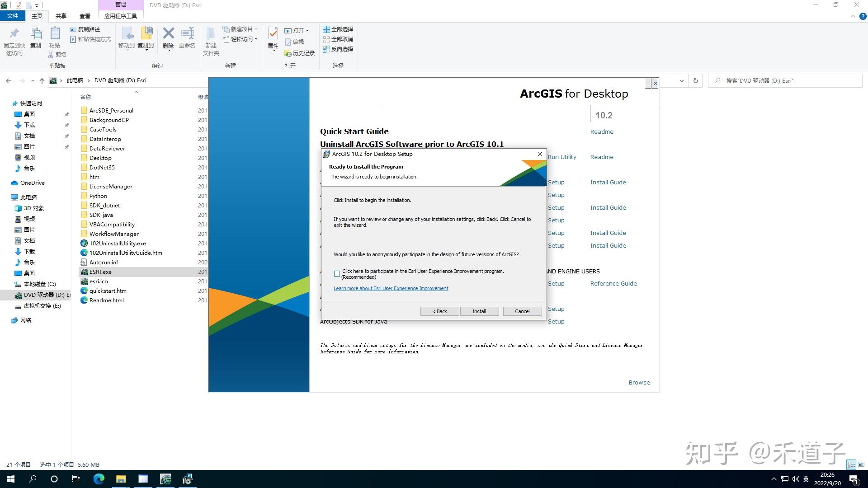Switch to the 查看 (View) ribbon tab

click(85, 15)
